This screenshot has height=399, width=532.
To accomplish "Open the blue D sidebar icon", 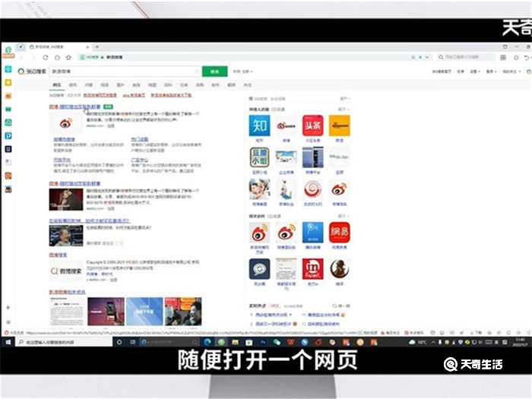I will (8, 136).
